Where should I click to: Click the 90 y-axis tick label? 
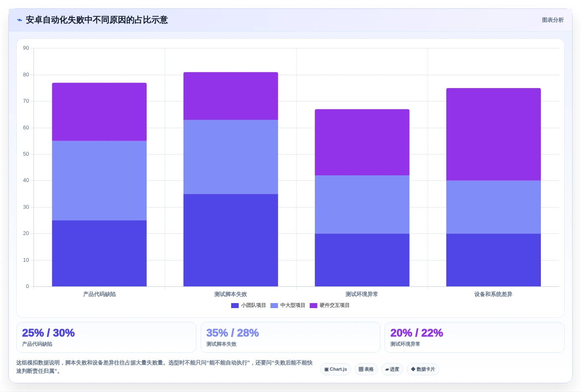[26, 48]
